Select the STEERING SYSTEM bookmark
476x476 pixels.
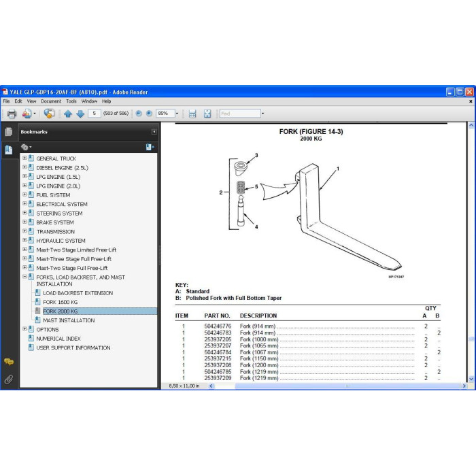coord(59,214)
